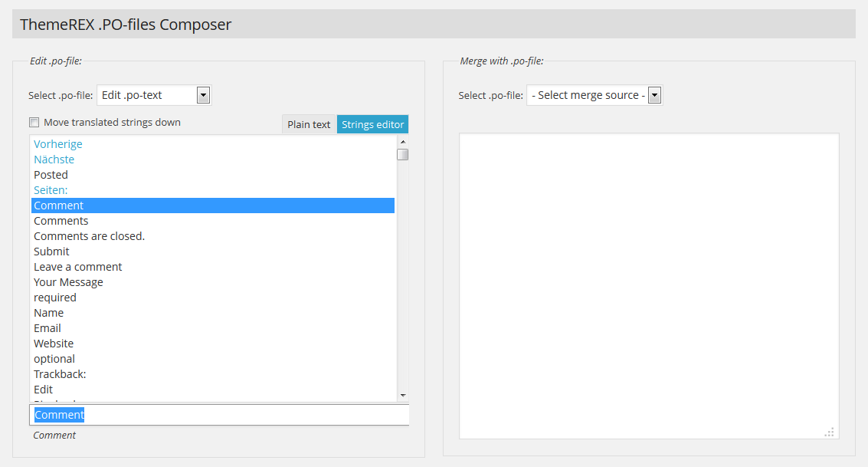
Task: Click the merge source dropdown arrow
Action: (x=653, y=94)
